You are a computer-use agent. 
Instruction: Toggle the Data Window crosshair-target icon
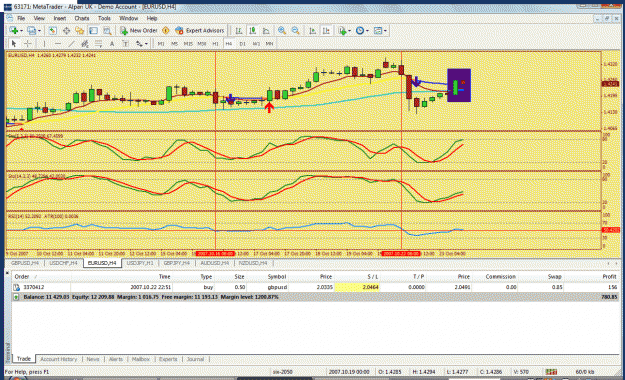tap(66, 30)
